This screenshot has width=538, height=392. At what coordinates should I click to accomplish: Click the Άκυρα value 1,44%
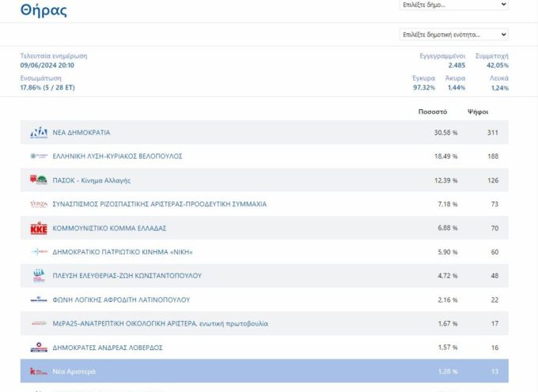457,88
